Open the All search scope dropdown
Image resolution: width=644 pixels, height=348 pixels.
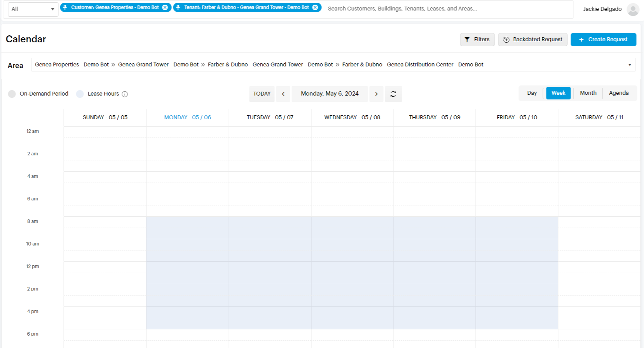click(33, 9)
